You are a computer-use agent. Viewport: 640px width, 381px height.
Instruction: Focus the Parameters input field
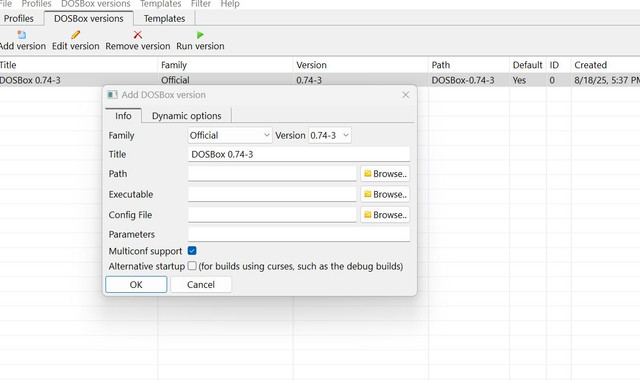[x=299, y=234]
